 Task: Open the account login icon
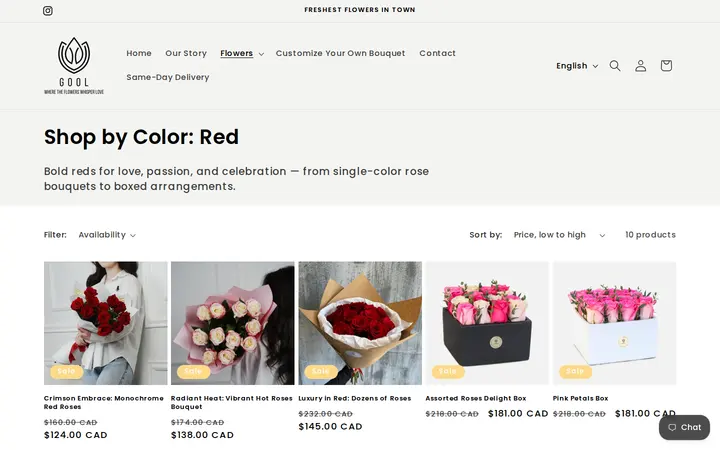(641, 66)
